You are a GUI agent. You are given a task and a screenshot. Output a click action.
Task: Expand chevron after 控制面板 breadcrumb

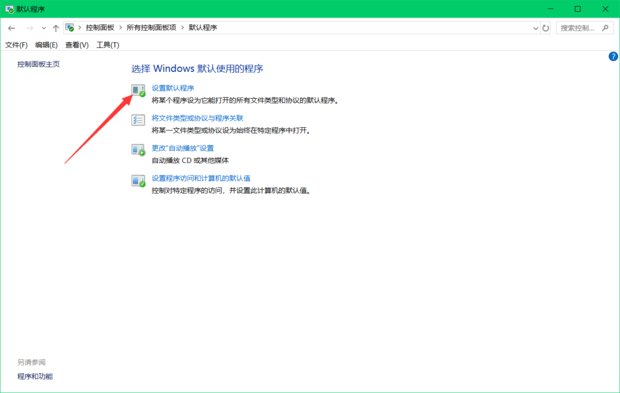click(x=121, y=28)
